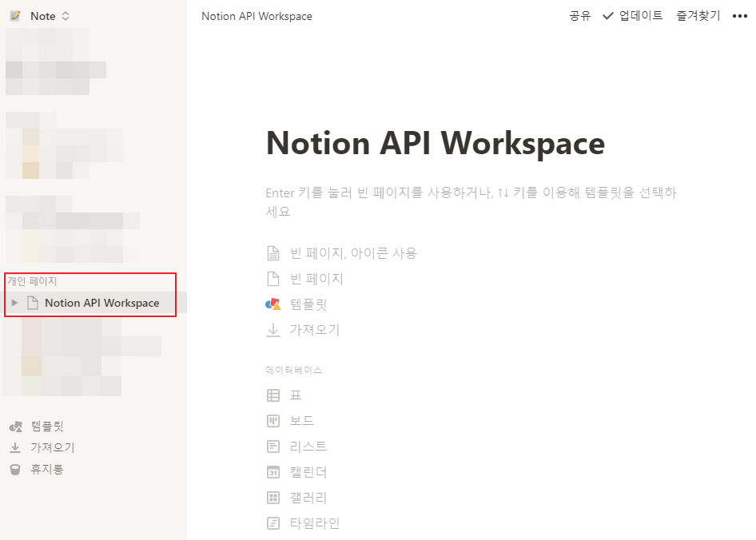
Task: Click the 캘린더 calendar icon
Action: point(273,472)
